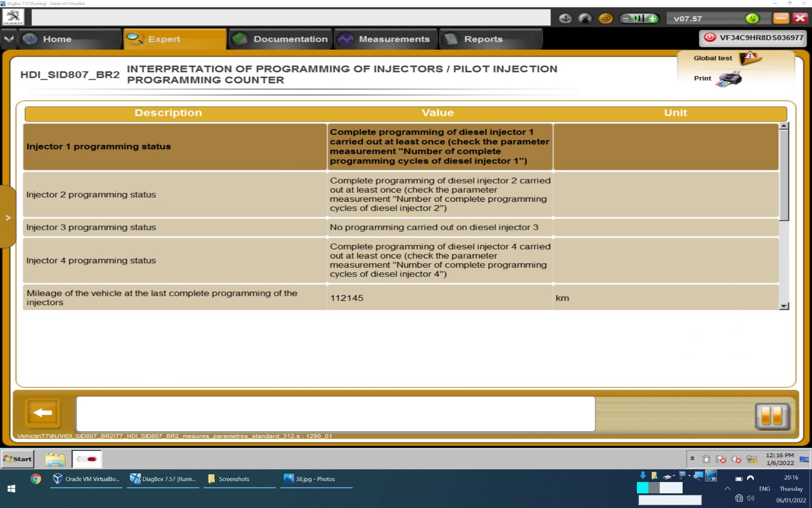Click the Peugeot lion logo
Viewport: 812px width, 508px height.
(13, 17)
